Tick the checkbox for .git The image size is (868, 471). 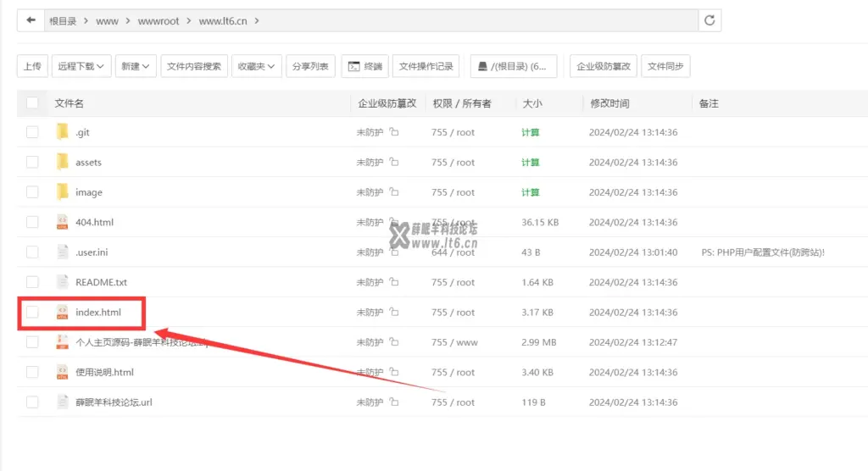32,131
